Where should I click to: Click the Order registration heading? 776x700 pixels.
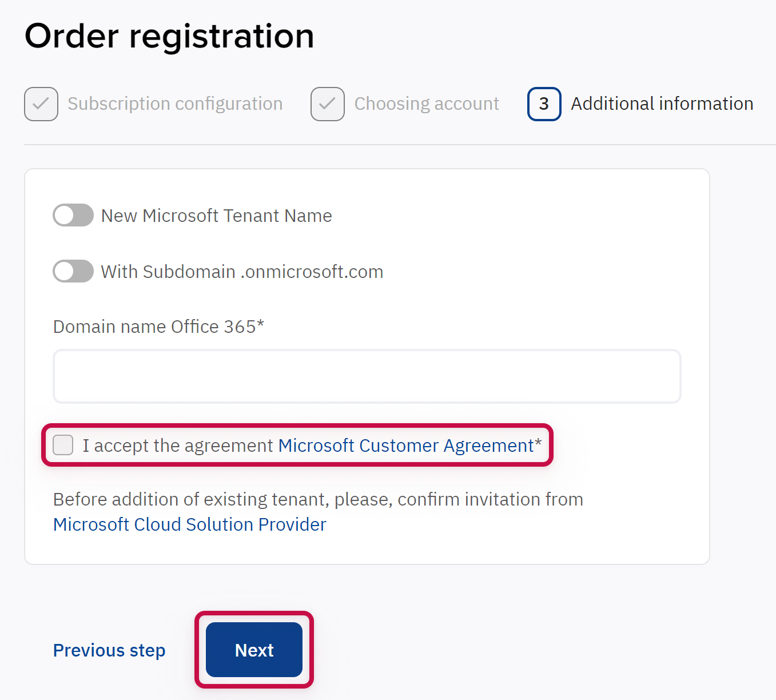[169, 36]
